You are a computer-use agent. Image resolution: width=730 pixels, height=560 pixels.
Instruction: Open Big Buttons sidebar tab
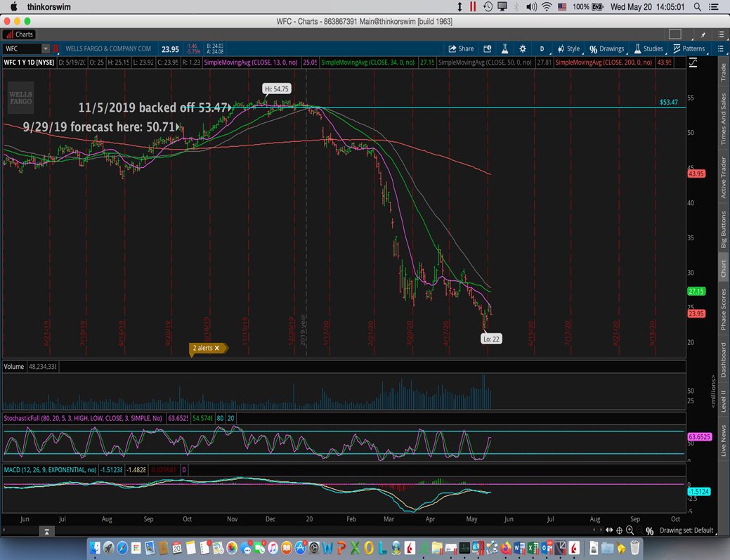pos(724,230)
